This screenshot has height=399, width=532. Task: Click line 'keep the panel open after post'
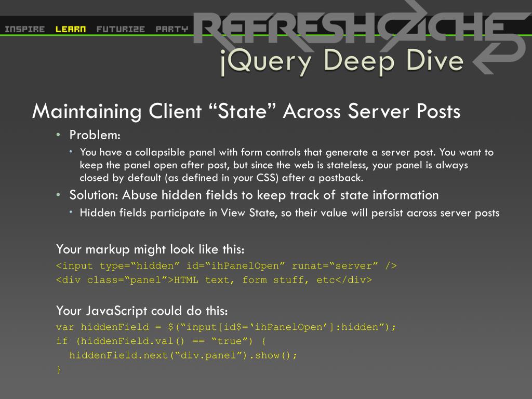click(x=273, y=165)
